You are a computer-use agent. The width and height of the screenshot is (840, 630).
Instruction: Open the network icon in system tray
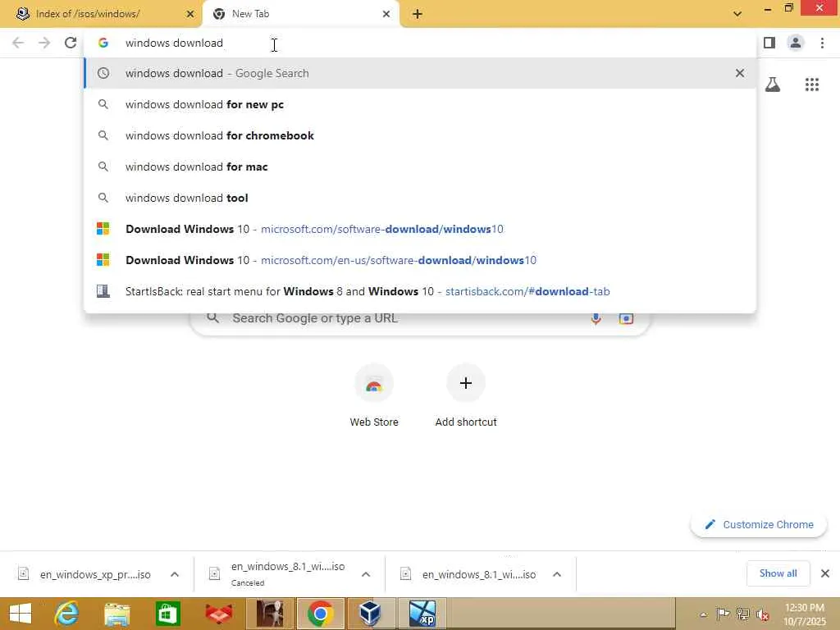tap(742, 614)
